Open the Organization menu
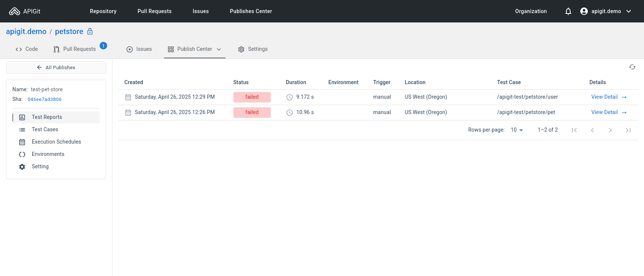Image resolution: width=644 pixels, height=276 pixels. pyautogui.click(x=531, y=11)
